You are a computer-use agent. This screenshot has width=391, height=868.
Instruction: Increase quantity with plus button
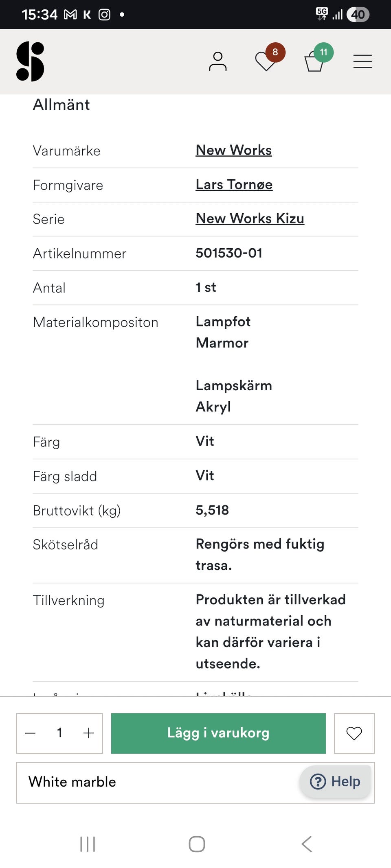pyautogui.click(x=88, y=733)
